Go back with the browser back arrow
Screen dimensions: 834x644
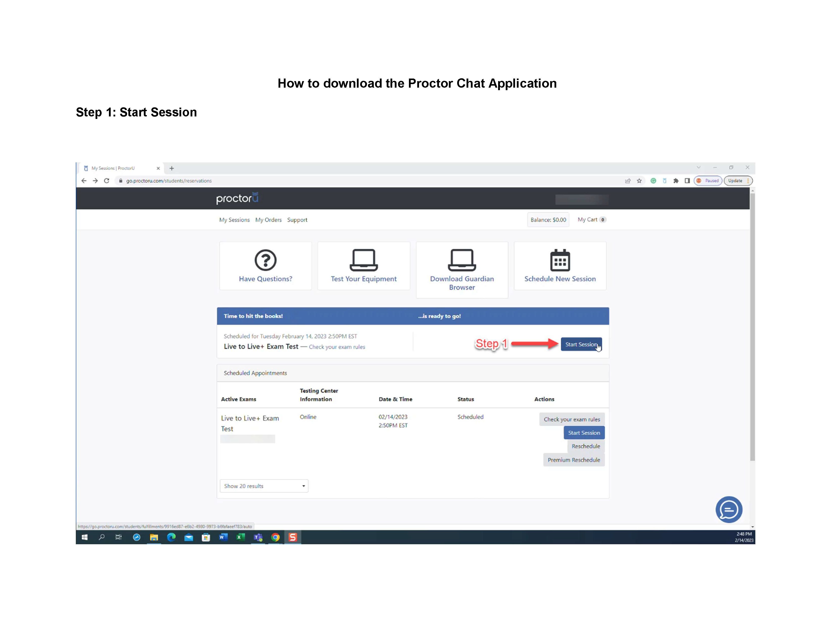(84, 181)
